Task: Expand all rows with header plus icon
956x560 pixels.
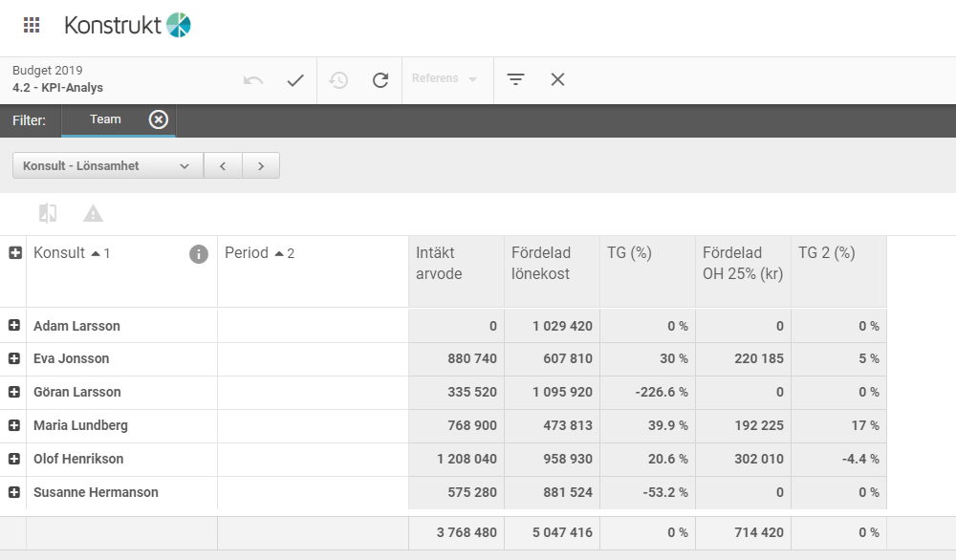Action: (15, 253)
